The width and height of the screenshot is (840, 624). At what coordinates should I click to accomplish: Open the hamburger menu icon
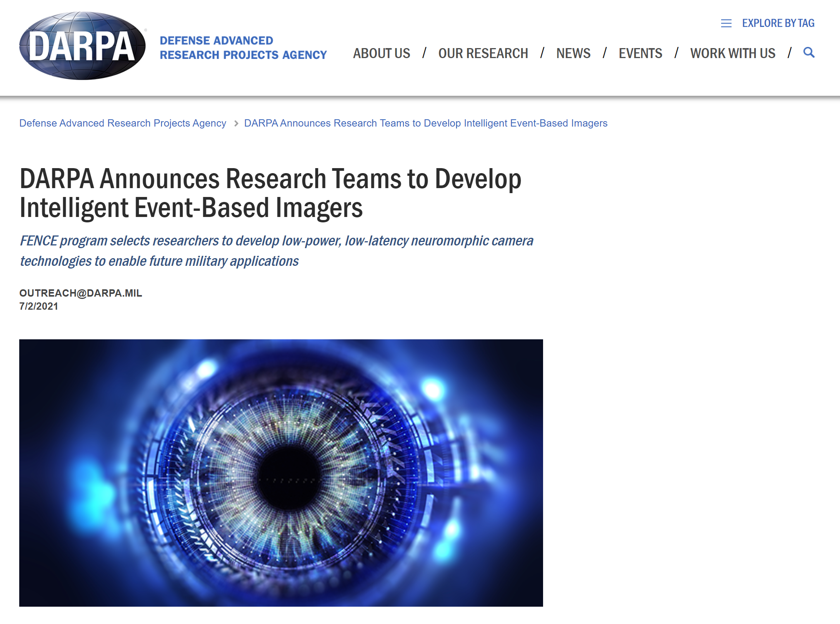pos(726,23)
